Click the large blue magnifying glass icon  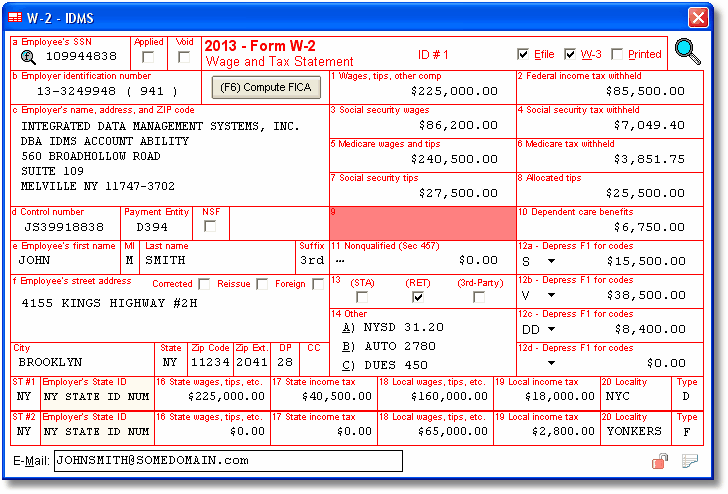coord(688,52)
